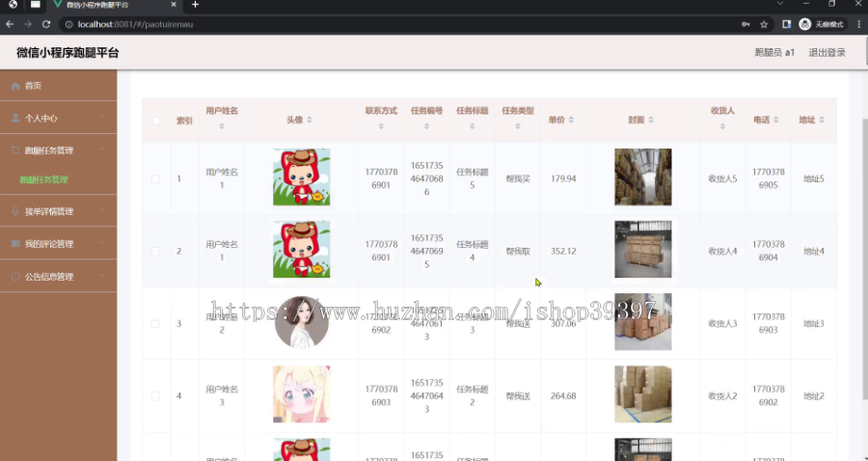Open the incognito profile icon 无痕模式
Image resolution: width=868 pixels, height=461 pixels.
(x=822, y=24)
